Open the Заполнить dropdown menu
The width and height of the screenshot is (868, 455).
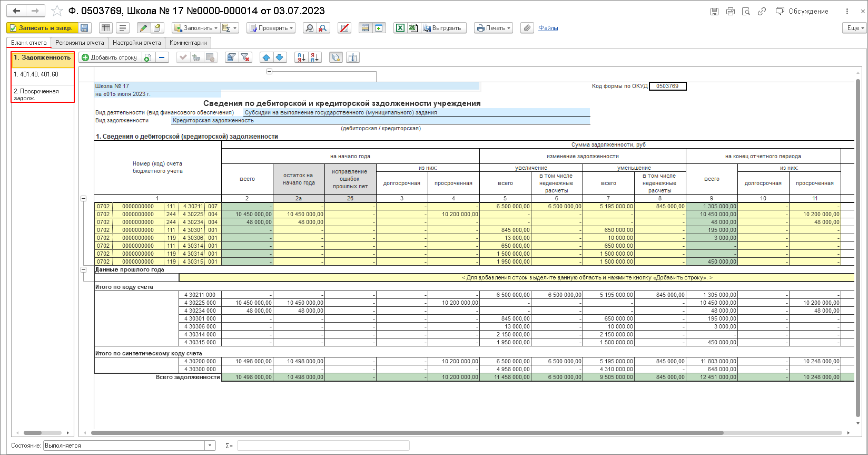click(x=195, y=28)
